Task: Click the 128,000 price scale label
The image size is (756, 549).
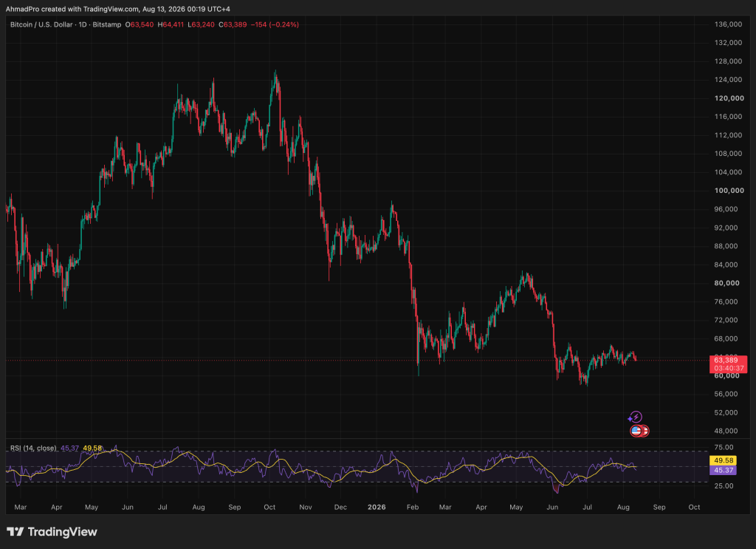Action: click(x=728, y=61)
